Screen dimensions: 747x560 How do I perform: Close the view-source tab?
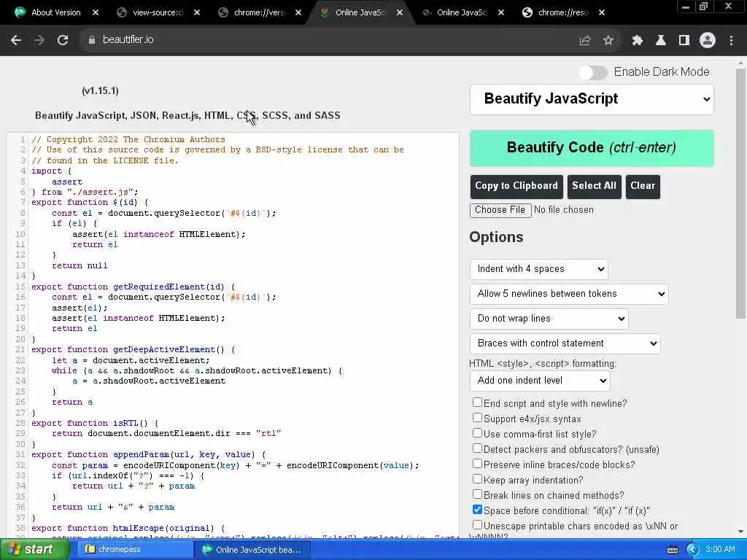[197, 13]
